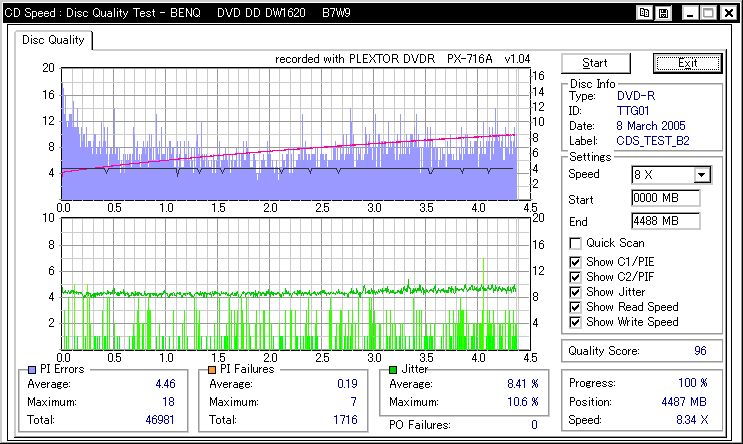The height and width of the screenshot is (444, 743).
Task: Click the End 4488 MB input field
Action: point(665,221)
